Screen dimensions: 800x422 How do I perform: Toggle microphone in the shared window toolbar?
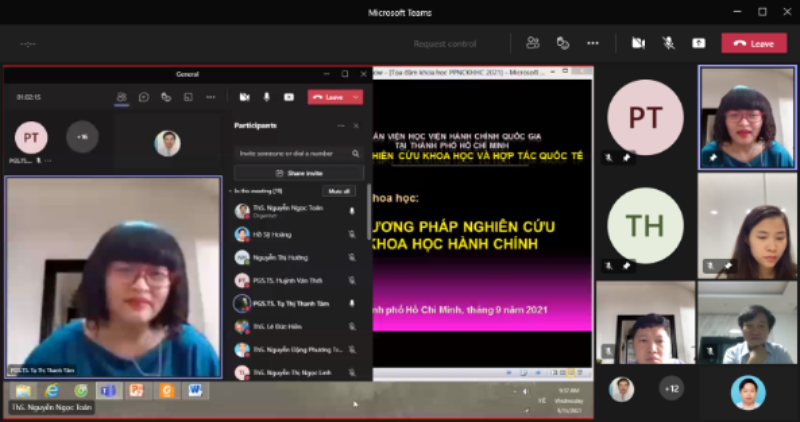pyautogui.click(x=266, y=97)
